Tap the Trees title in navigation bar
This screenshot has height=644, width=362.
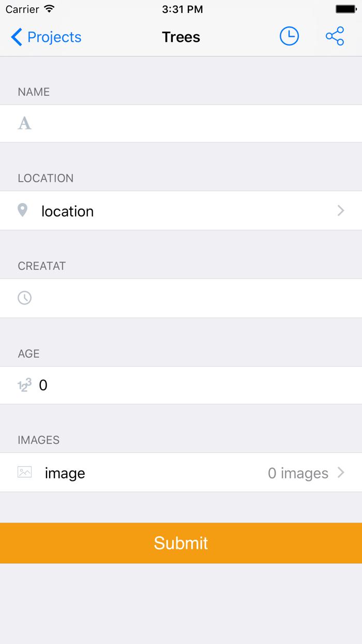pos(181,37)
